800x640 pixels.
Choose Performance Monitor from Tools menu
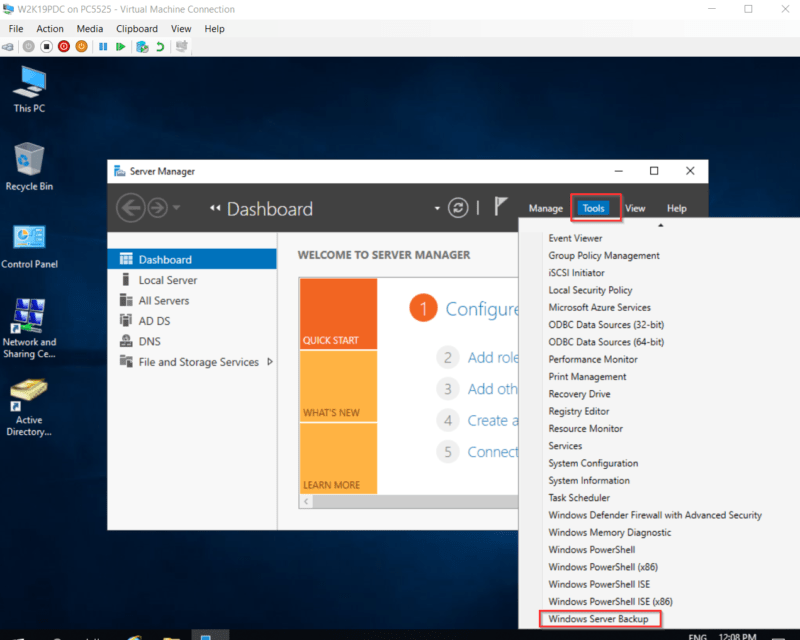pyautogui.click(x=593, y=359)
